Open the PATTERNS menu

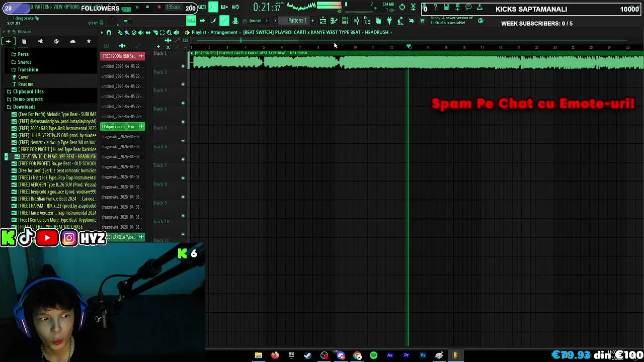(x=43, y=7)
